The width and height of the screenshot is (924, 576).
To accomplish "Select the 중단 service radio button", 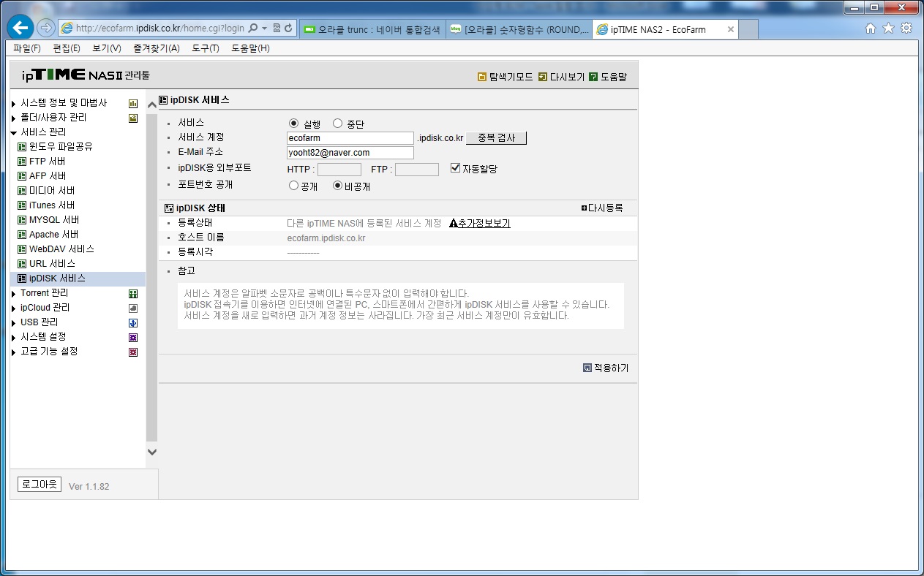I will [337, 124].
